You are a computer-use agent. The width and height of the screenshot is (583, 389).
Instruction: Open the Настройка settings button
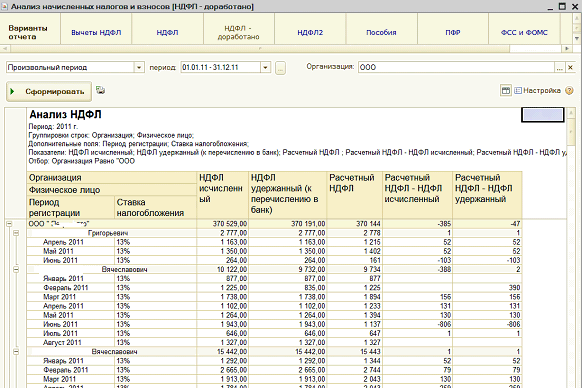[x=537, y=90]
